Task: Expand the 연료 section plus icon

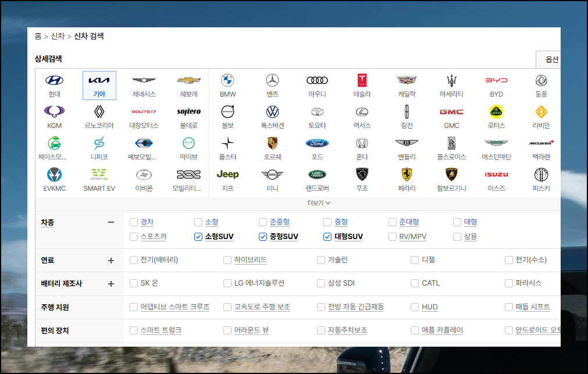Action: (x=111, y=261)
